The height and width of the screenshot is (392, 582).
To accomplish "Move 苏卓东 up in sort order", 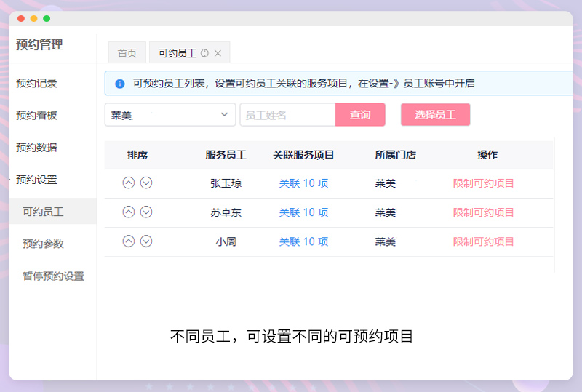I will (129, 212).
